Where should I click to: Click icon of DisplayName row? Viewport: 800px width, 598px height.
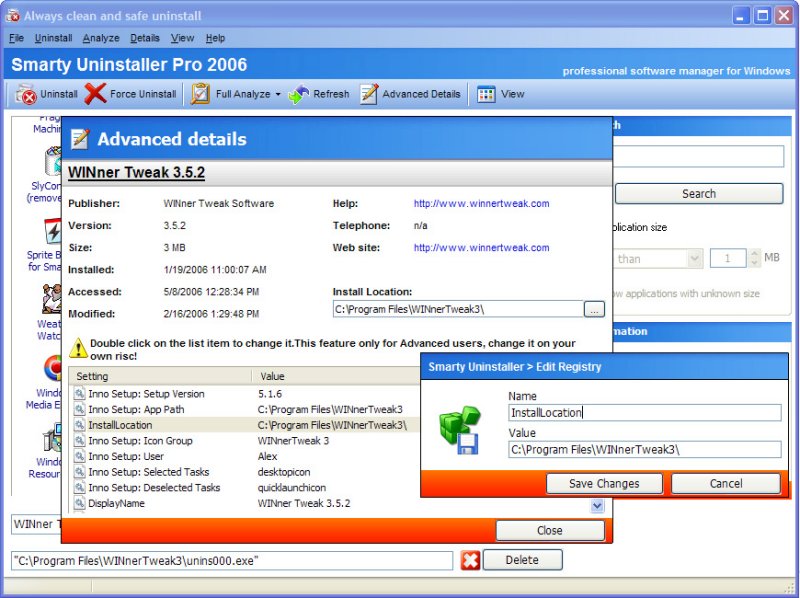(80, 503)
